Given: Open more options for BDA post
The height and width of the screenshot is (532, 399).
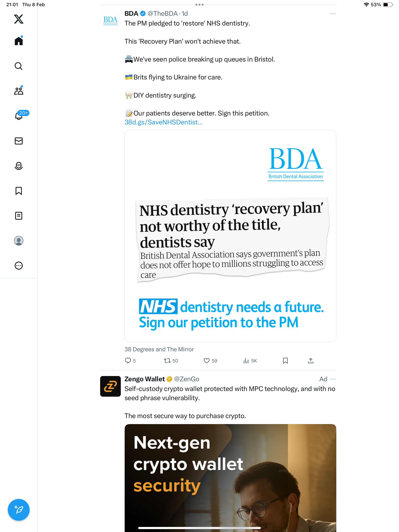Looking at the screenshot, I should tap(333, 14).
